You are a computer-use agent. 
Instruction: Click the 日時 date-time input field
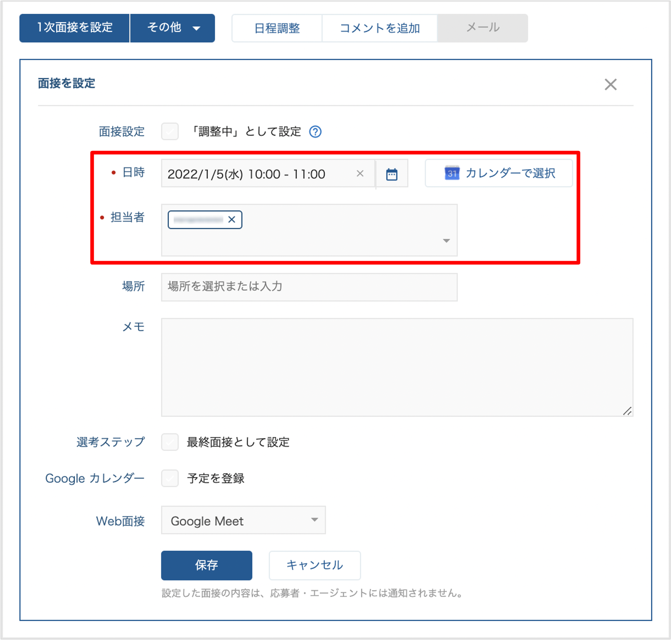268,174
